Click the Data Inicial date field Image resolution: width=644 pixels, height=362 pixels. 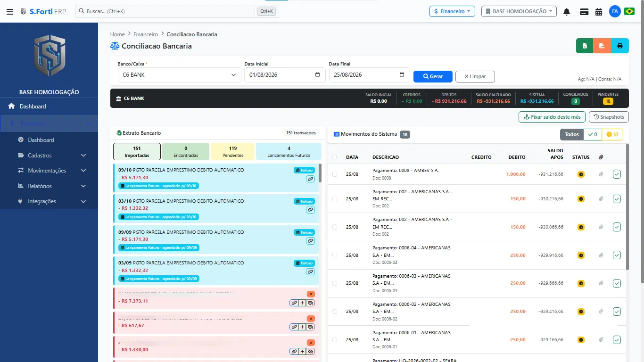285,75
